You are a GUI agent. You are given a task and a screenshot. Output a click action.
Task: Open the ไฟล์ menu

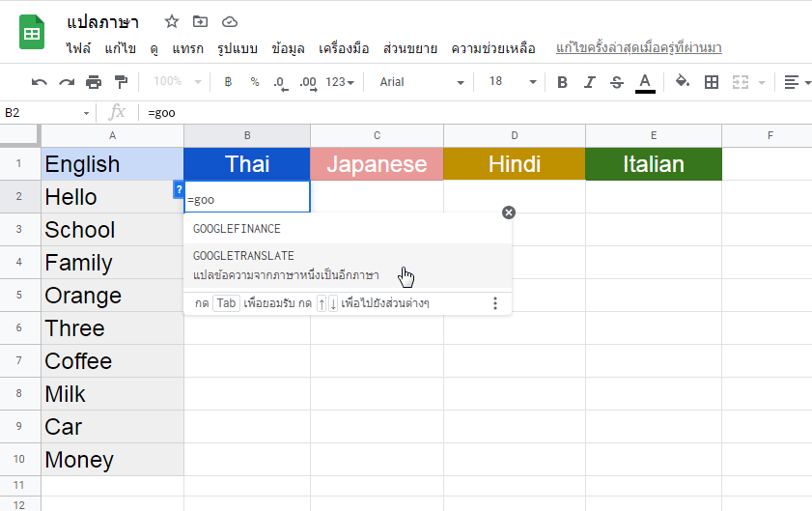(x=78, y=48)
